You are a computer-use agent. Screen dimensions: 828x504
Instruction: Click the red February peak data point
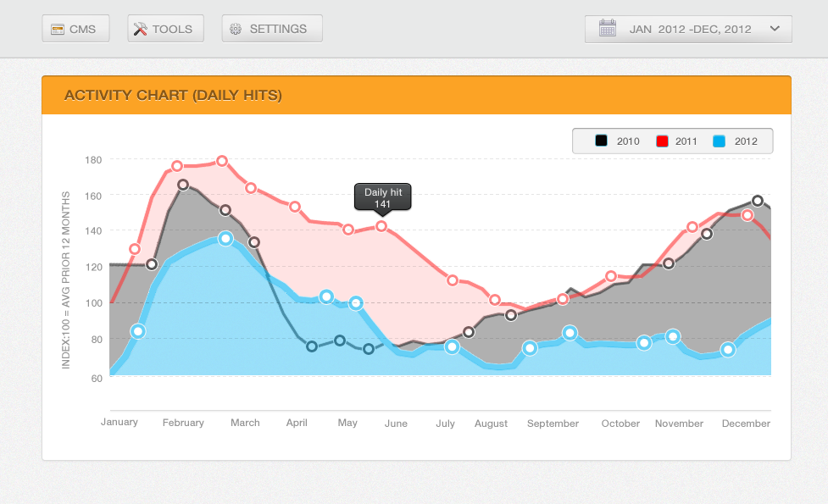tap(221, 159)
